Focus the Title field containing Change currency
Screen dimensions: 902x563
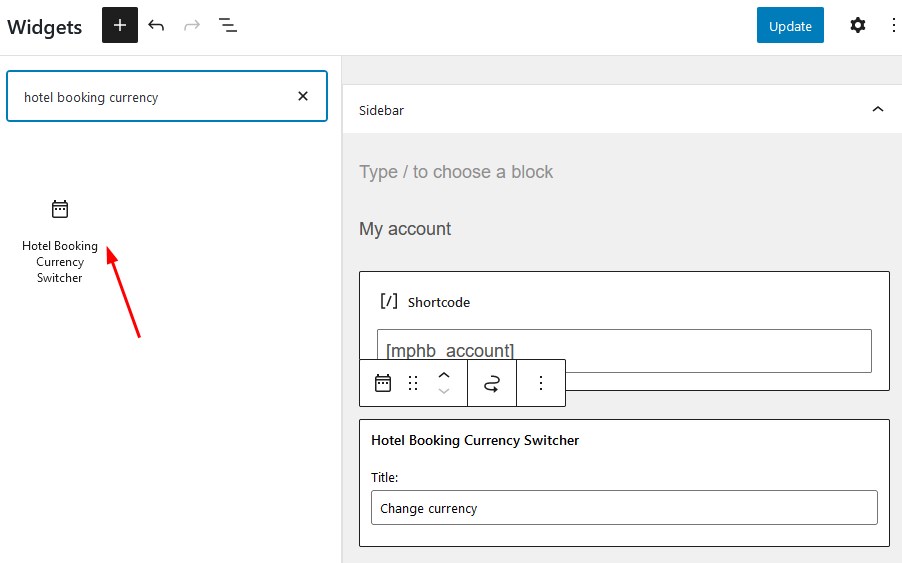click(x=624, y=508)
